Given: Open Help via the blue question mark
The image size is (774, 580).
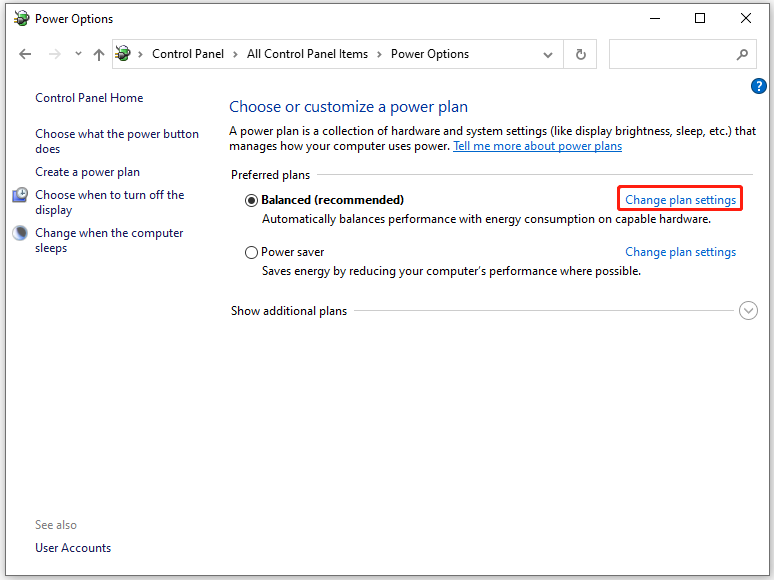Looking at the screenshot, I should pyautogui.click(x=759, y=86).
